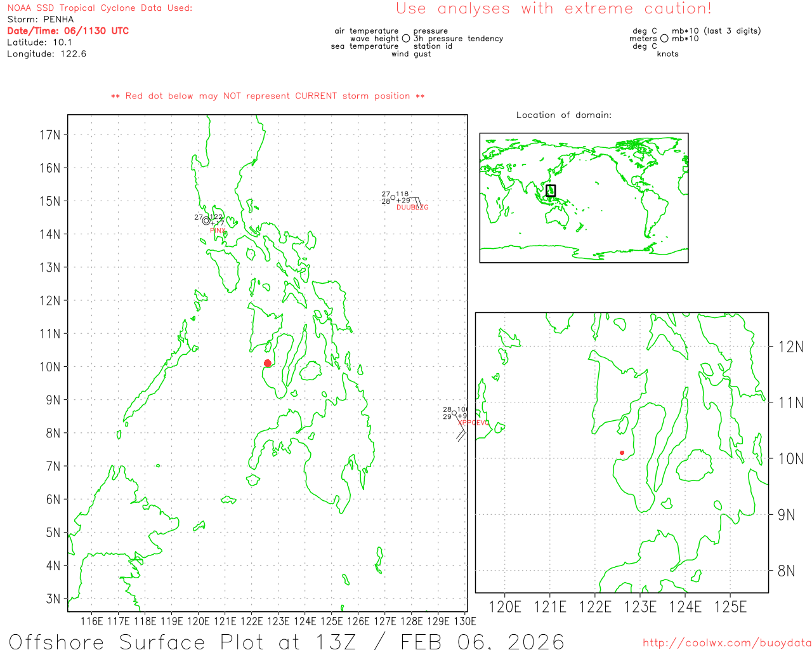The width and height of the screenshot is (812, 650).
Task: Click the +29 tendency value at DUUBLZG
Action: tap(403, 201)
